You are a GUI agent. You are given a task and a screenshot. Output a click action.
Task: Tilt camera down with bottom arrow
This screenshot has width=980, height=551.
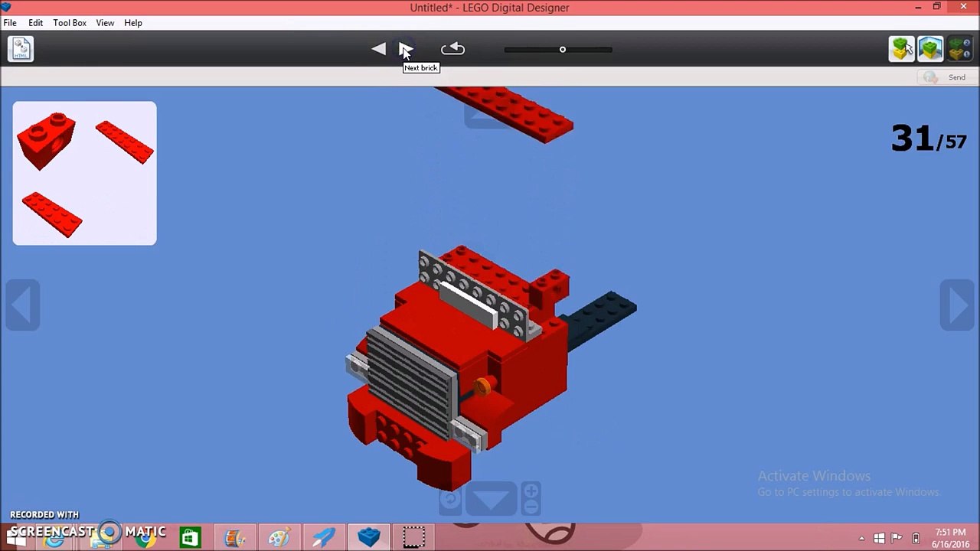pos(491,500)
